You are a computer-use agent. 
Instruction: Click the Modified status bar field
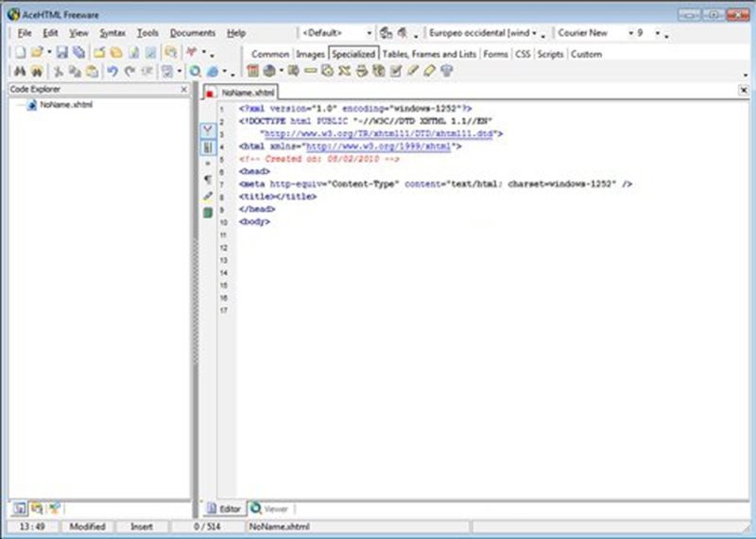[87, 527]
